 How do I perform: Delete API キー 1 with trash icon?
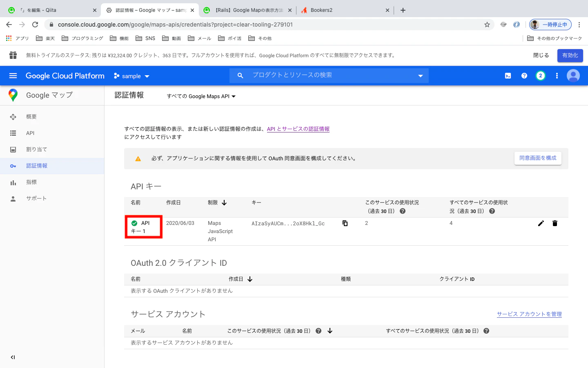point(555,223)
